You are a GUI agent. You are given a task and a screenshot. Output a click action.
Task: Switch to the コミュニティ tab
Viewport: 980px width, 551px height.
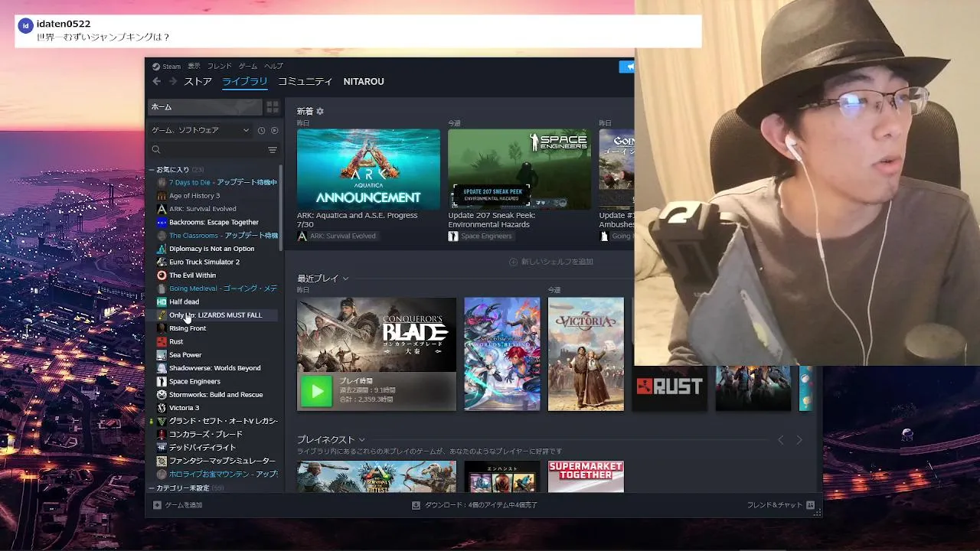(x=305, y=81)
